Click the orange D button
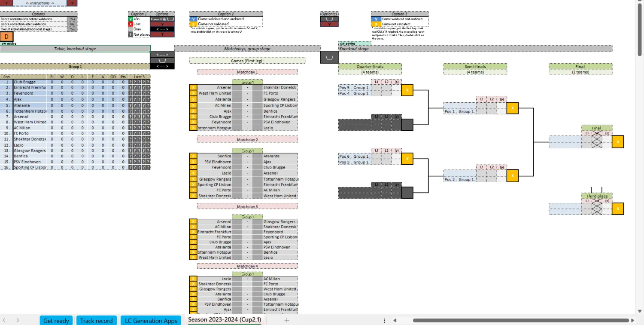Screen dimensions: 644x325 [x=6, y=37]
